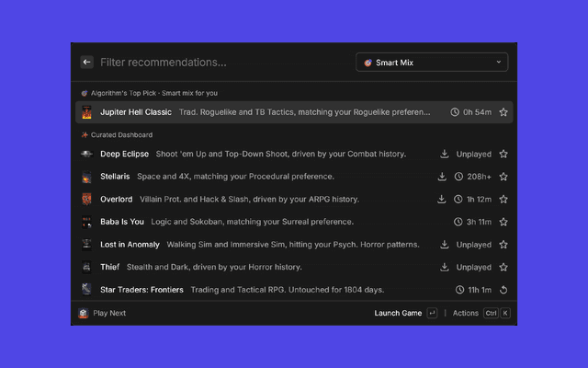Viewport: 588px width, 368px height.
Task: Click the Algorithm's Top Pick header
Action: [x=154, y=93]
